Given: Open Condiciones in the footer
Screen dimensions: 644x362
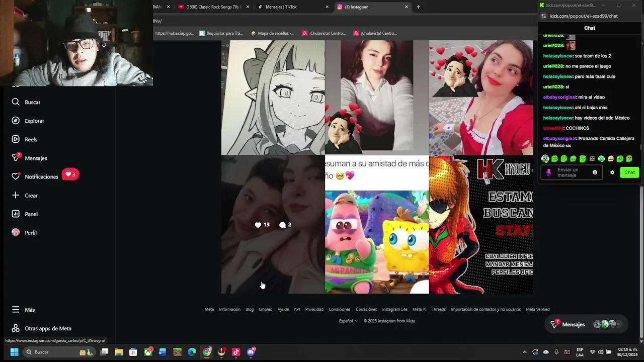Looking at the screenshot, I should [x=340, y=309].
